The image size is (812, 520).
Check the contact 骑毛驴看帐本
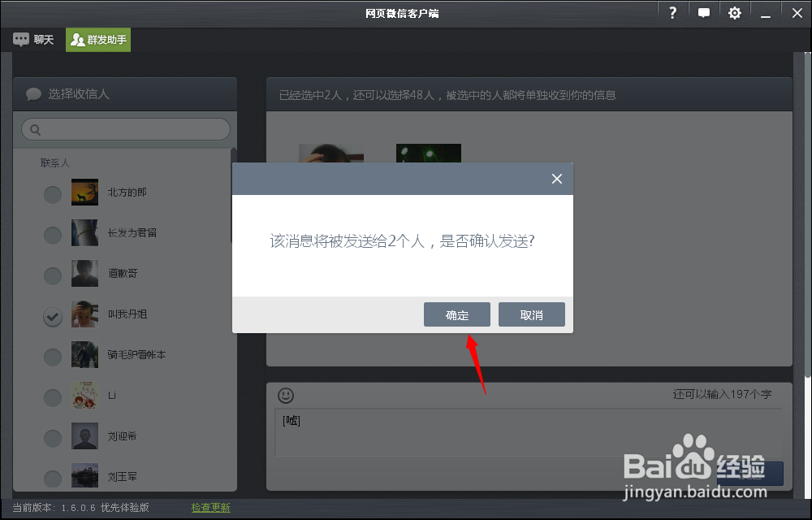click(52, 357)
